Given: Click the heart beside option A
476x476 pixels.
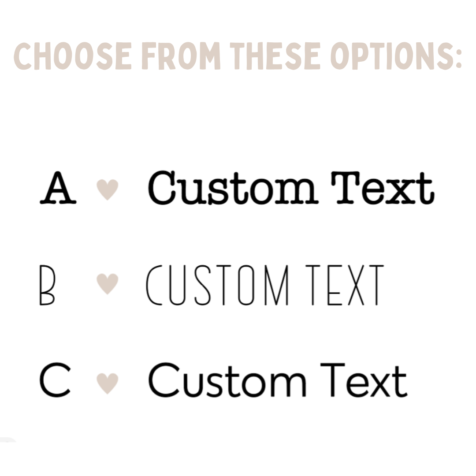Looking at the screenshot, I should click(x=107, y=190).
